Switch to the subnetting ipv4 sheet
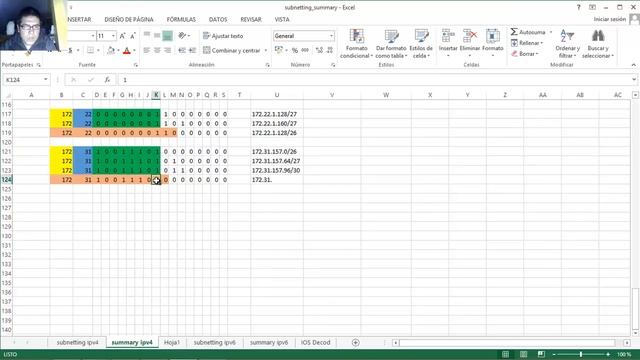 coord(78,342)
